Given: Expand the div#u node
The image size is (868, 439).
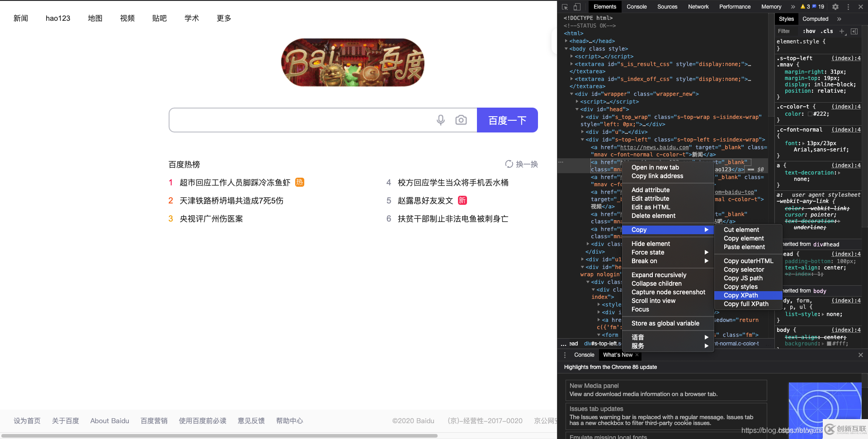Looking at the screenshot, I should (582, 132).
